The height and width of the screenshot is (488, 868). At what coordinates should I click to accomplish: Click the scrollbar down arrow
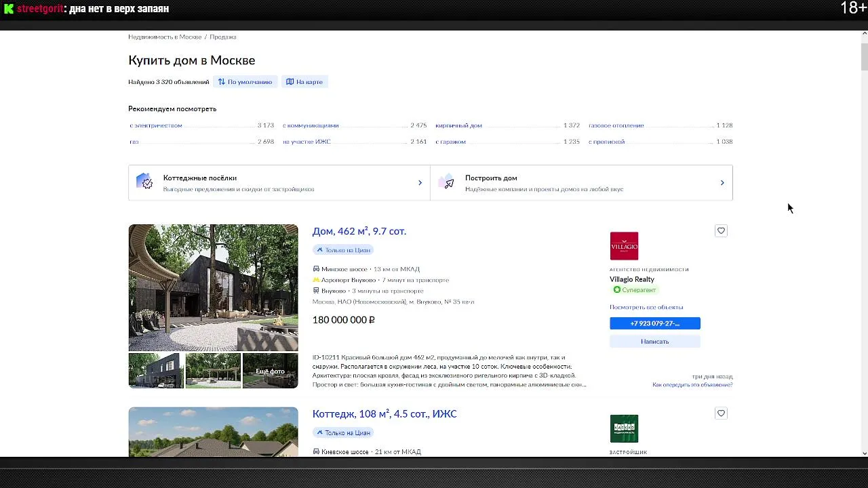(x=865, y=453)
